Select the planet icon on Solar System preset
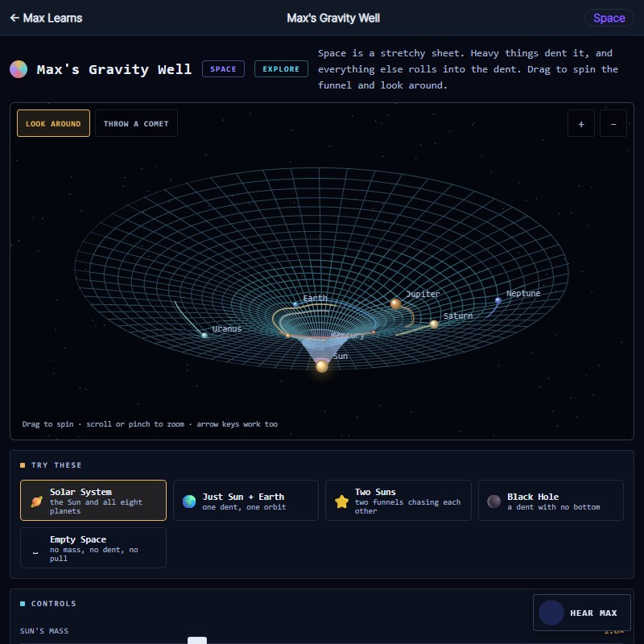The height and width of the screenshot is (644, 644). point(36,501)
